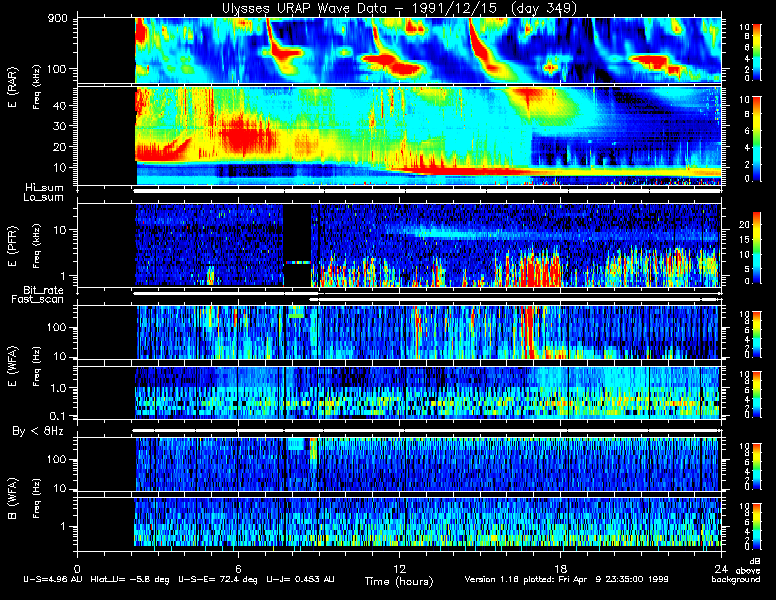
Task: Click the E (PFR) axis label
Action: [x=12, y=246]
